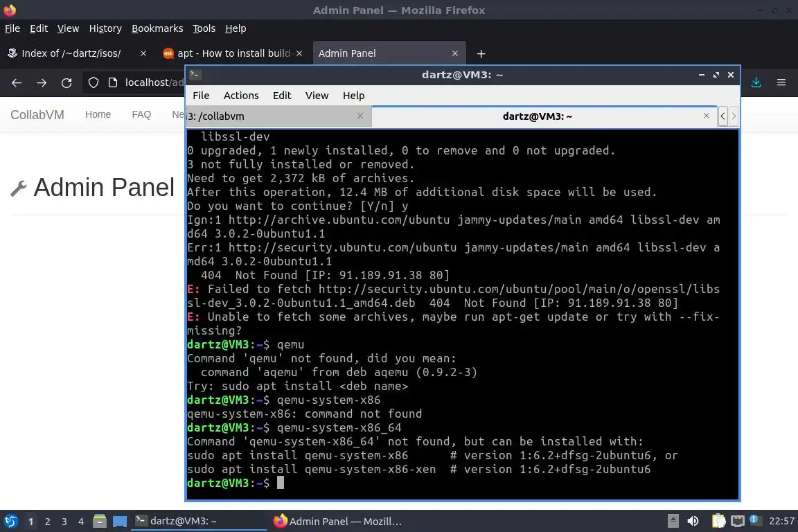Screen dimensions: 798x532
Task: Click the show desktop taskbar icon
Action: coord(120,521)
